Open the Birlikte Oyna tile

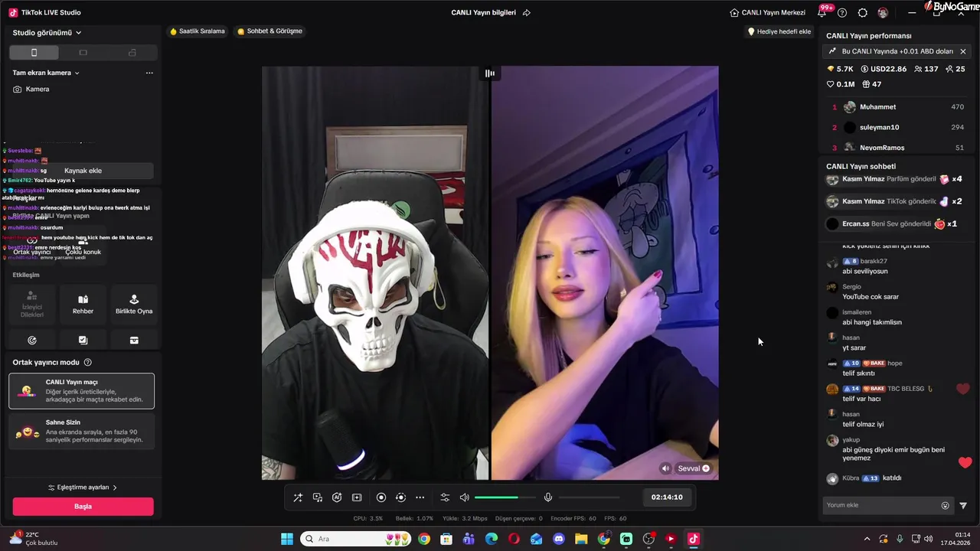[x=134, y=305]
